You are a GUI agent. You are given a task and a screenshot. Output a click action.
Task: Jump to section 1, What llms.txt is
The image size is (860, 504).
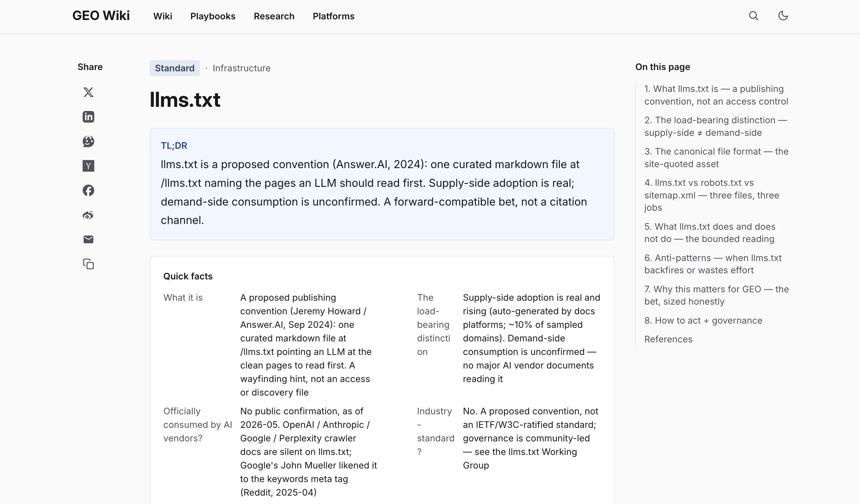click(716, 95)
